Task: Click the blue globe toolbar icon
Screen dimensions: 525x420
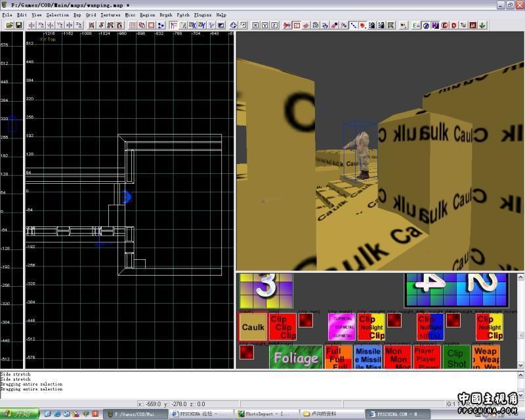Action: point(425,25)
